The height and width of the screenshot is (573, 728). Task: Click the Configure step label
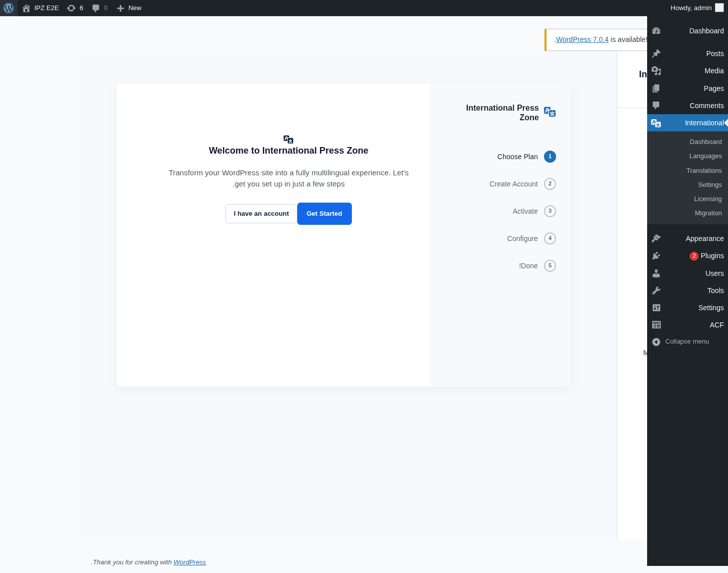[522, 238]
